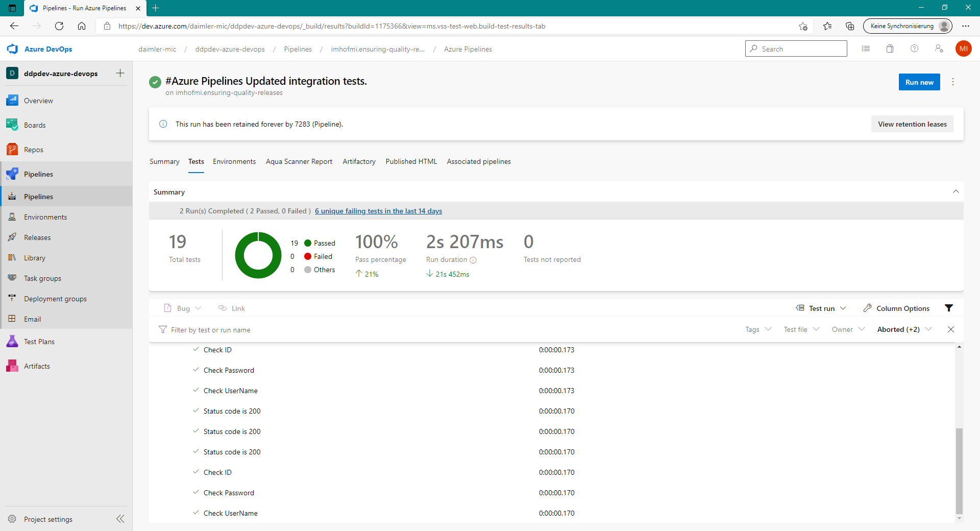The height and width of the screenshot is (531, 980).
Task: Click browser refresh button
Action: tap(59, 26)
